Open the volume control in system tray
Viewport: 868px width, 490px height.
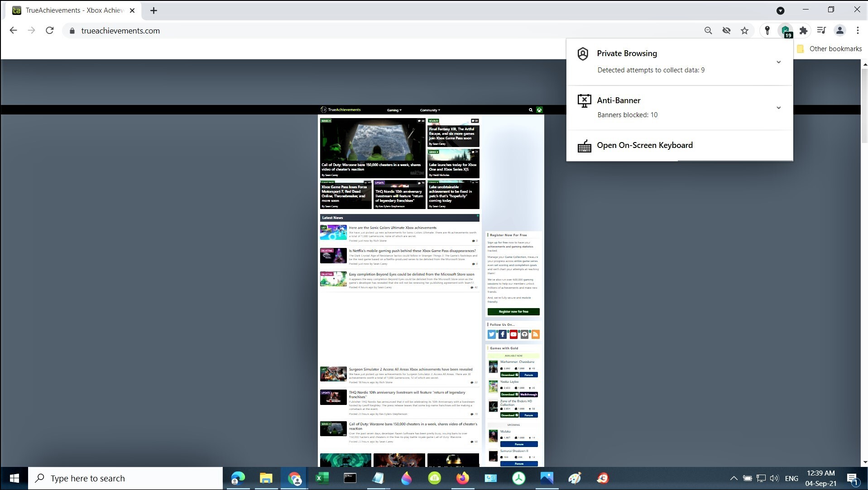[x=774, y=478]
